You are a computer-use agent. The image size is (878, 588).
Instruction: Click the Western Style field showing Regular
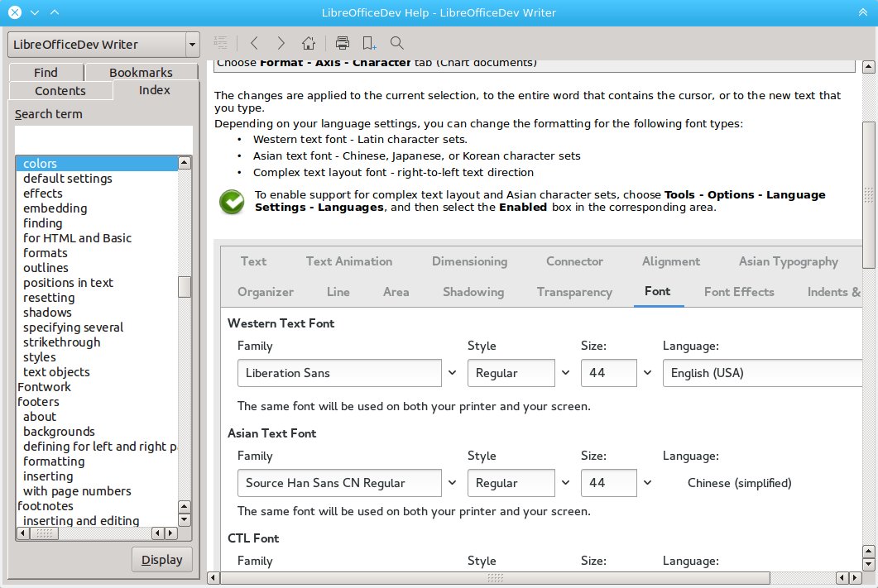(x=511, y=373)
